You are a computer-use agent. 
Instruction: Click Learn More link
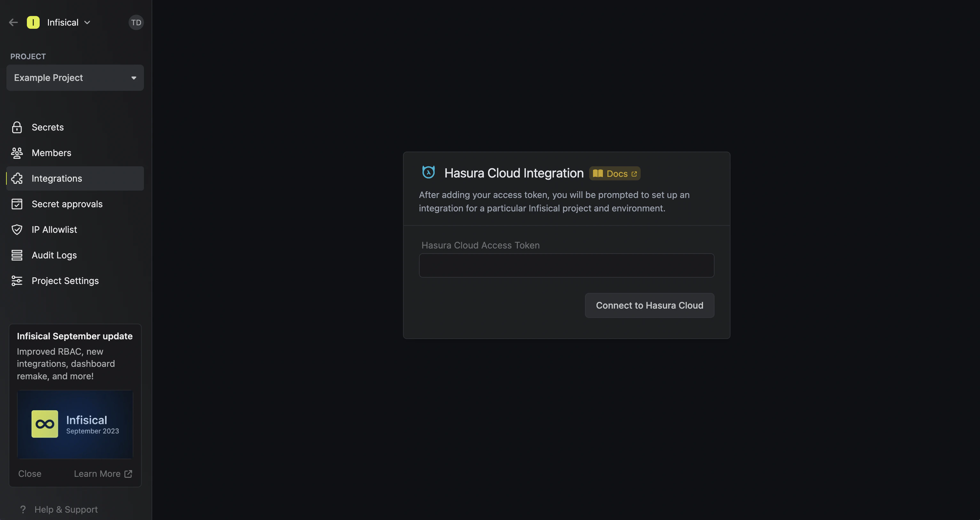[x=103, y=474]
